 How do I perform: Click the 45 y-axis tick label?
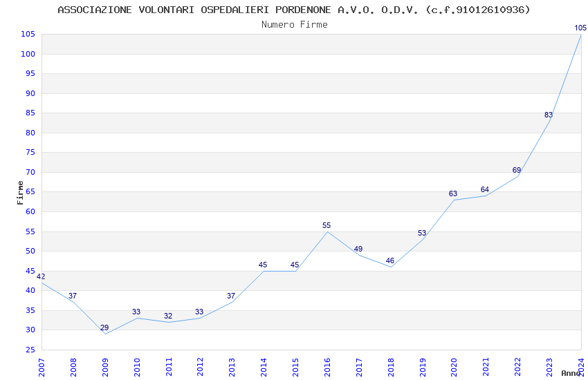tap(30, 271)
